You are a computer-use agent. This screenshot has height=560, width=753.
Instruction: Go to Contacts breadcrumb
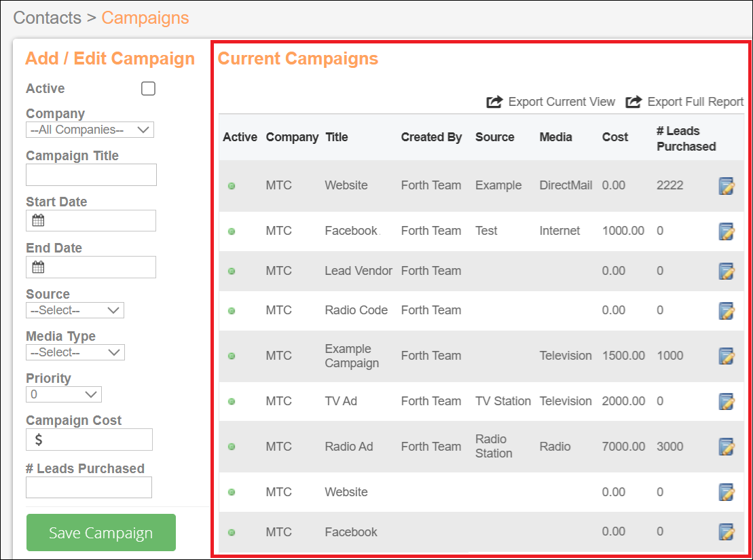click(x=47, y=18)
